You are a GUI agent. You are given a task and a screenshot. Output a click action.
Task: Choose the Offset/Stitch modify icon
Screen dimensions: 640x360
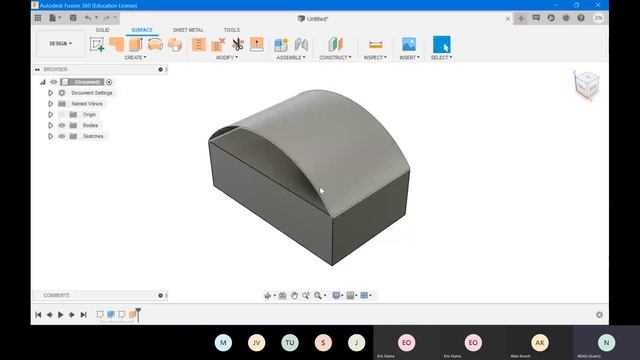pyautogui.click(x=199, y=44)
